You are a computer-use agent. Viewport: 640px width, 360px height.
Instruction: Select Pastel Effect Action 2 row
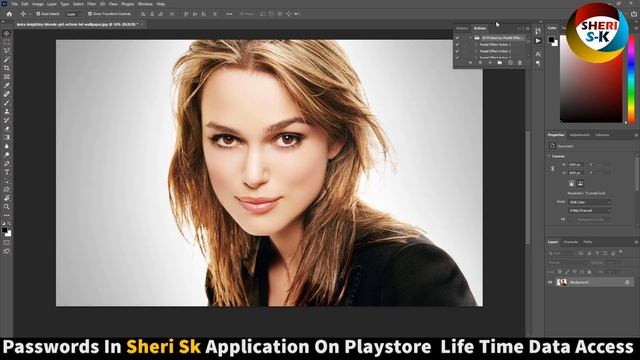click(495, 51)
